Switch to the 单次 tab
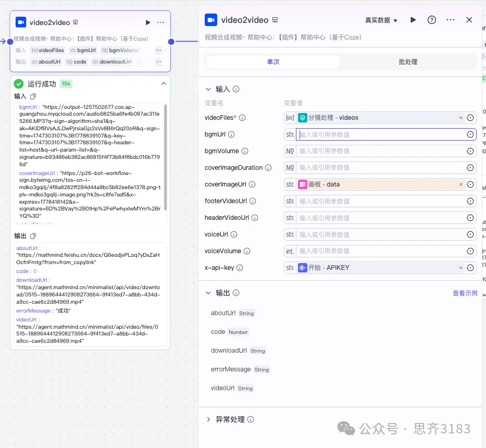 pyautogui.click(x=273, y=61)
